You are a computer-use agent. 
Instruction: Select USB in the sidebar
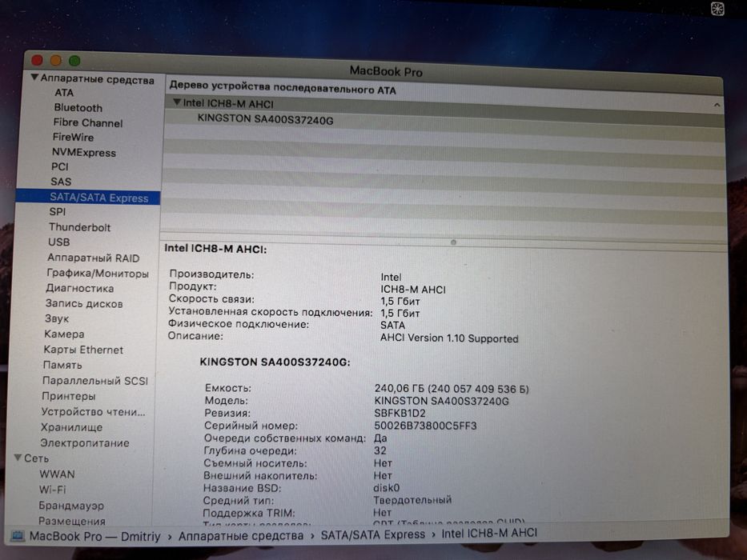(x=59, y=242)
